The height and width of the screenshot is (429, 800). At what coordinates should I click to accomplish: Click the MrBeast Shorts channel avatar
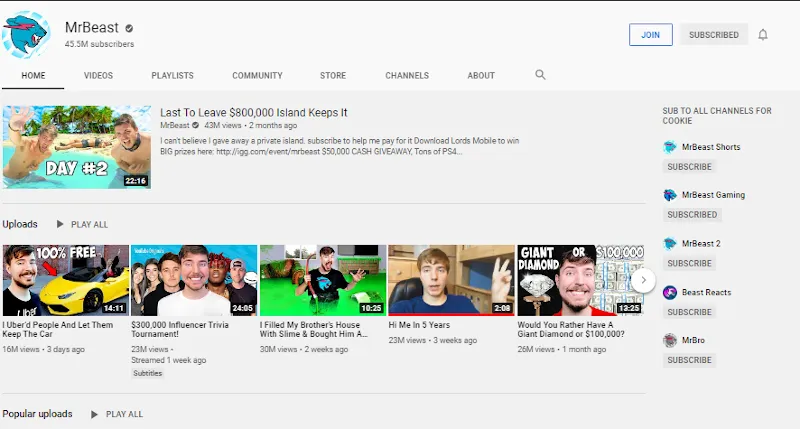click(669, 147)
